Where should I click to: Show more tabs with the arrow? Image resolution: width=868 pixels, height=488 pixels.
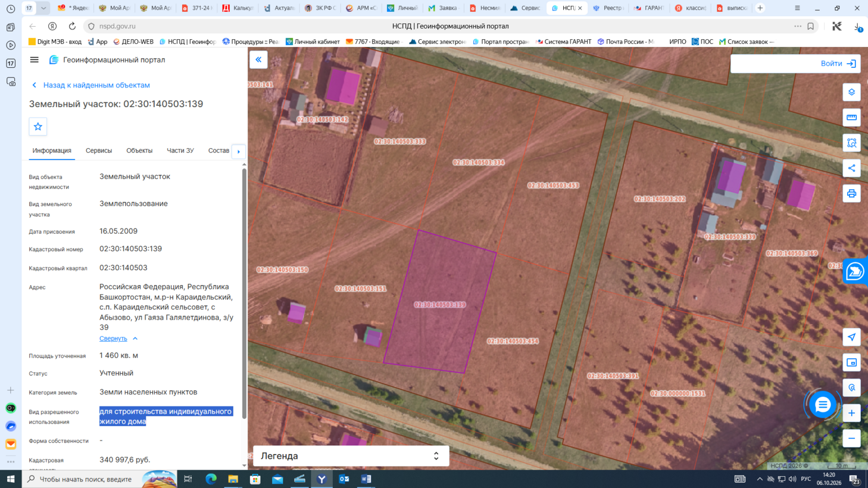(x=239, y=151)
